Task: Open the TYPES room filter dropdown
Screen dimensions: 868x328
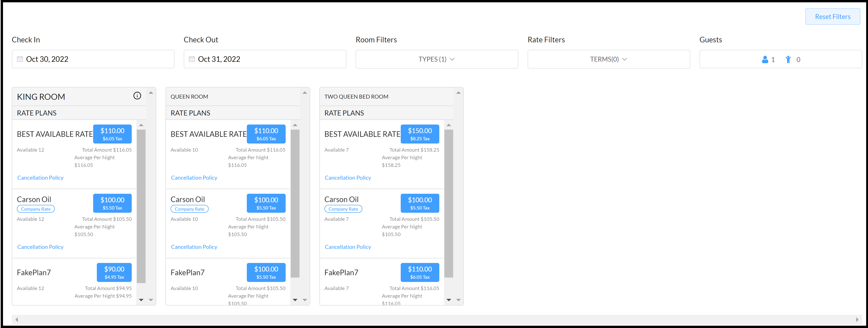Action: click(436, 59)
